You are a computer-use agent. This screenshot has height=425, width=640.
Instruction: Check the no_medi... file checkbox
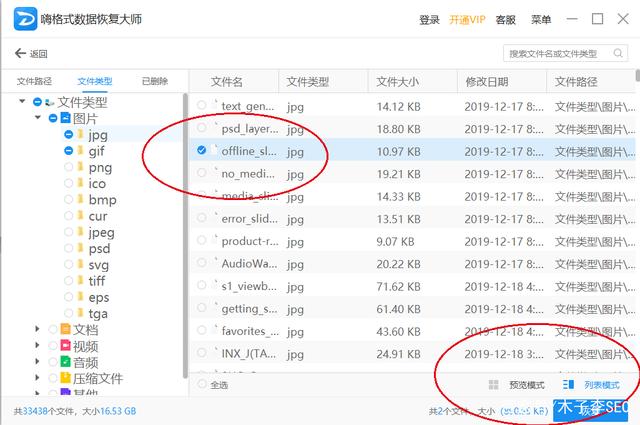tap(202, 172)
